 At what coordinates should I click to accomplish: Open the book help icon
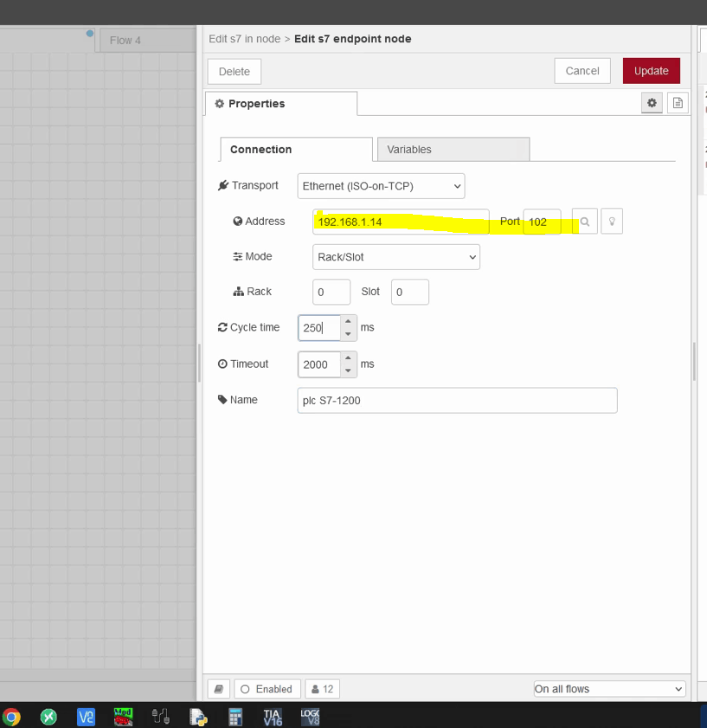pyautogui.click(x=219, y=689)
